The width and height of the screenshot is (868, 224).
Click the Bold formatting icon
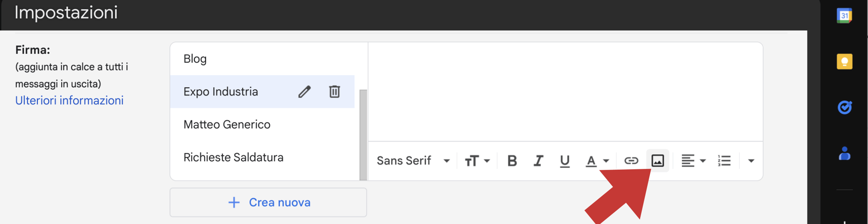[512, 161]
